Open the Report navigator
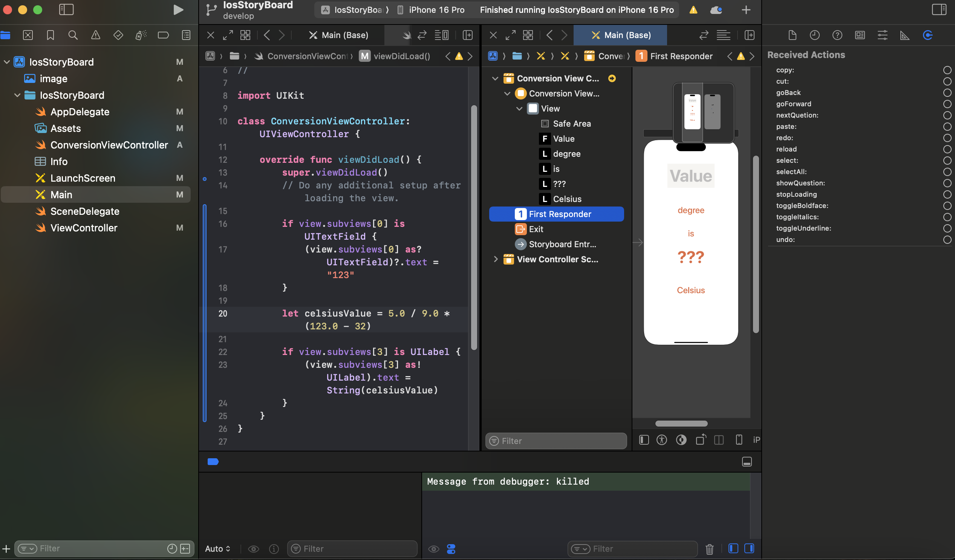 186,35
